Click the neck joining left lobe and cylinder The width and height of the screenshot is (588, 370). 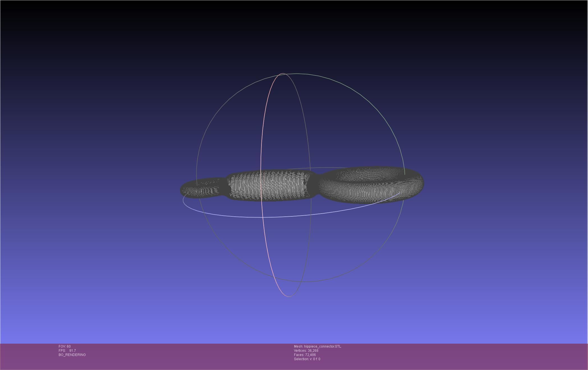tap(224, 187)
